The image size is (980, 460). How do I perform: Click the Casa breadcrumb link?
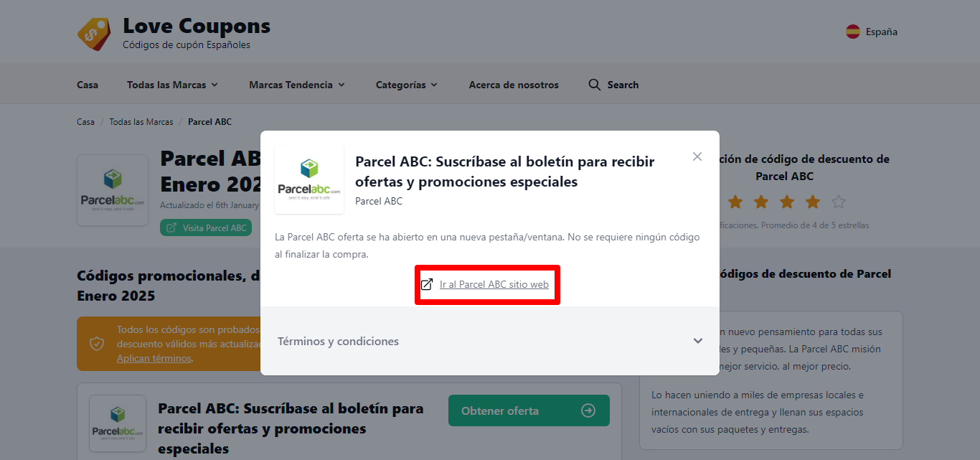[85, 122]
